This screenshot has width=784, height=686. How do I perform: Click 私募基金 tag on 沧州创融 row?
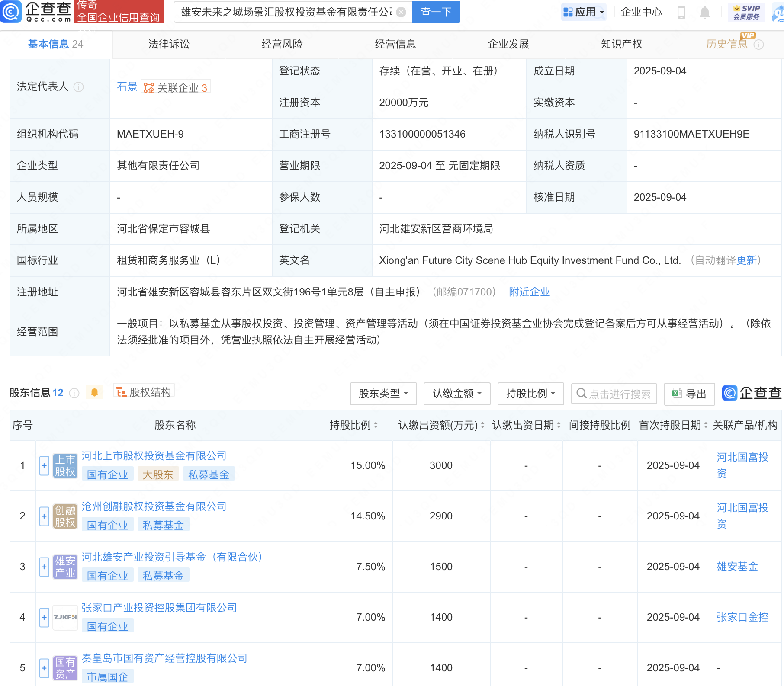click(x=163, y=526)
